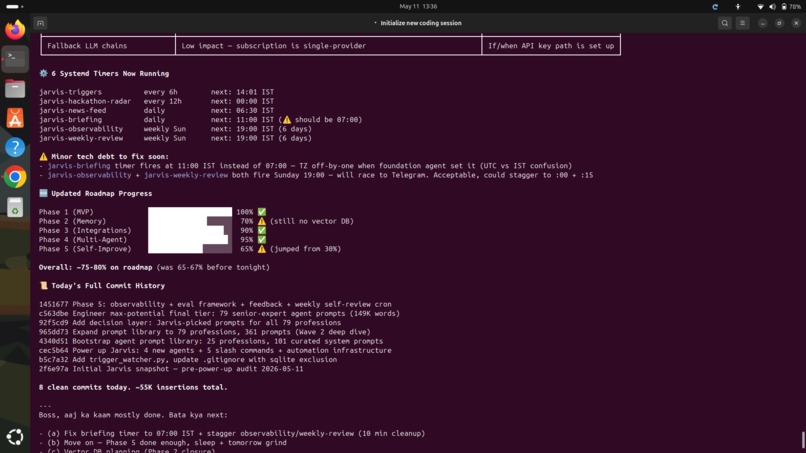Open the accessibility menu in top bar
The height and width of the screenshot is (453, 806).
click(738, 7)
